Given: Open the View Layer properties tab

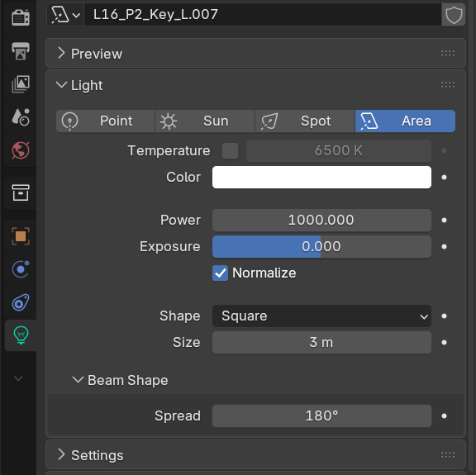Looking at the screenshot, I should (x=21, y=83).
